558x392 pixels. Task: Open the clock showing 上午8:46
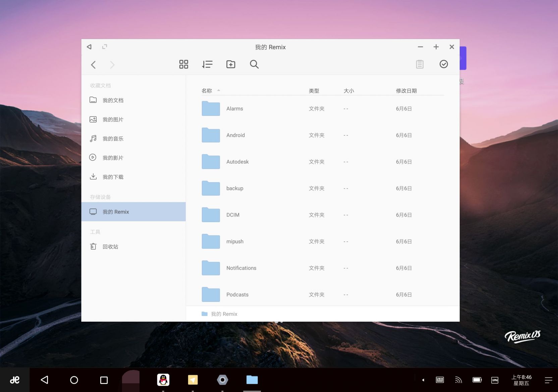point(521,380)
